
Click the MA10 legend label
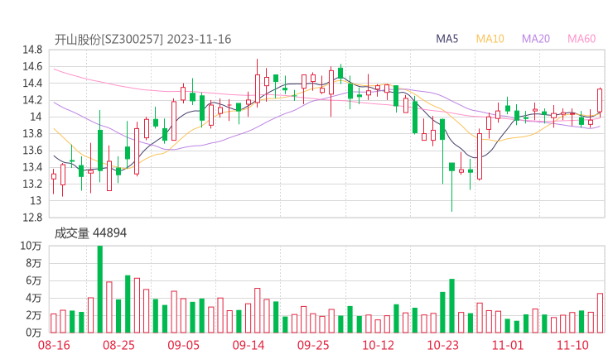point(490,39)
